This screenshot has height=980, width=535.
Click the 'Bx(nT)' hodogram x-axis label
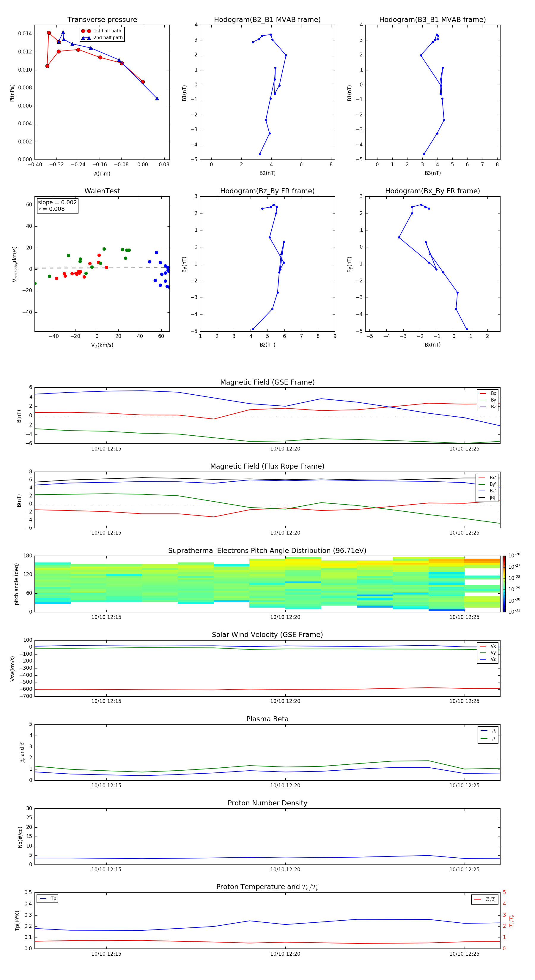coord(432,345)
